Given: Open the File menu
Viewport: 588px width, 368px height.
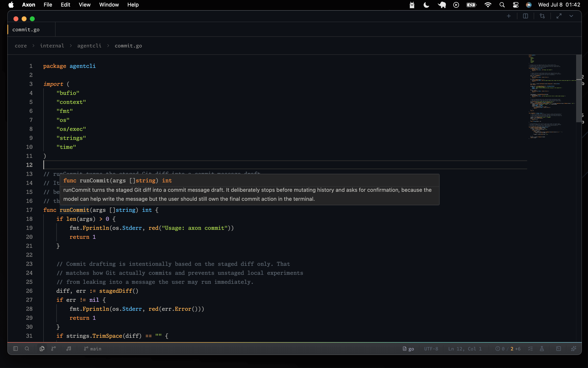Looking at the screenshot, I should click(48, 5).
